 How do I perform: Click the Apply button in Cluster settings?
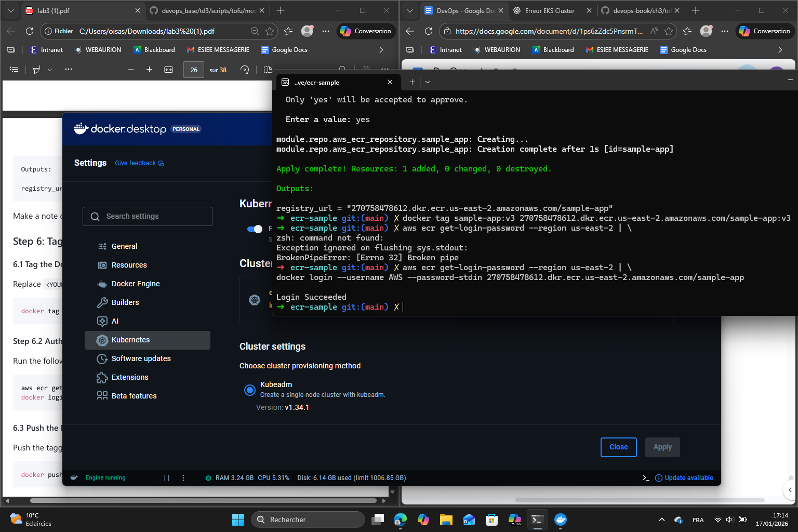662,447
